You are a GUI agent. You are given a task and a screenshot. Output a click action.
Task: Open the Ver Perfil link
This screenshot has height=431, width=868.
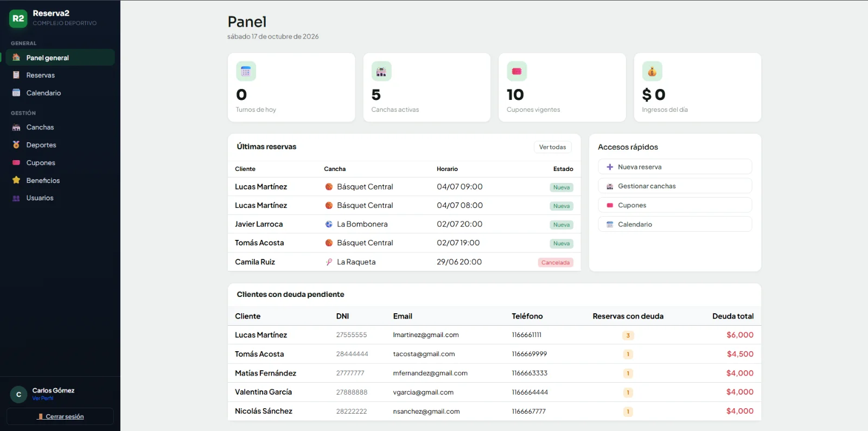(43, 398)
